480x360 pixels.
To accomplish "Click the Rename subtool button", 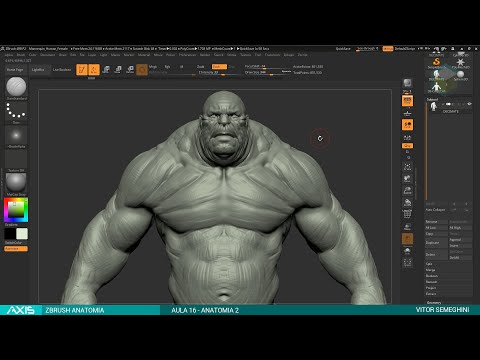I will point(436,222).
